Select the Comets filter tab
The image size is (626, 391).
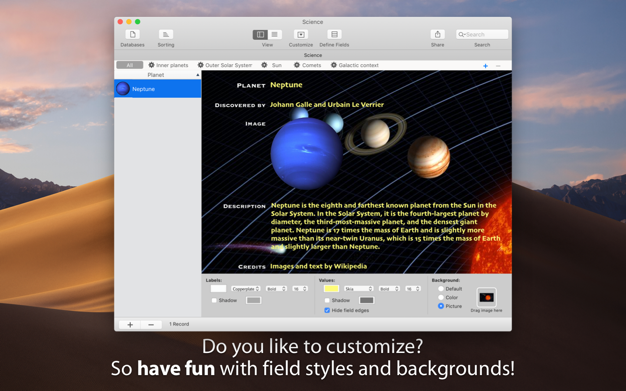(307, 65)
